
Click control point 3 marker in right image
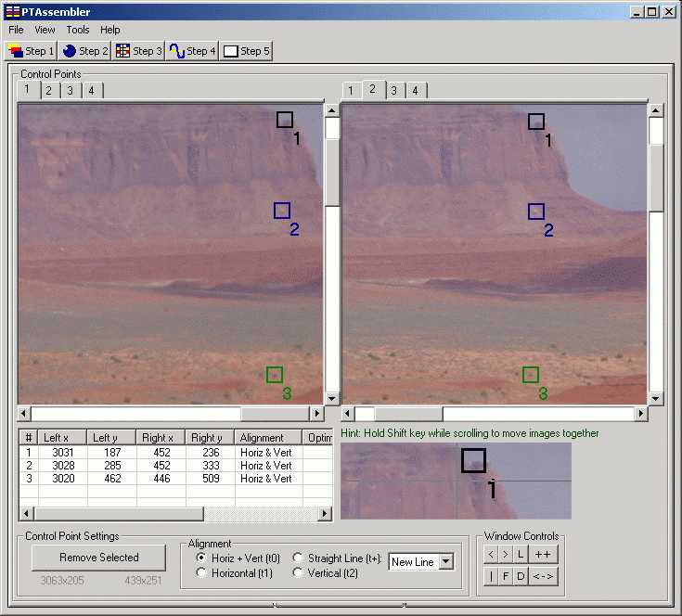(531, 375)
